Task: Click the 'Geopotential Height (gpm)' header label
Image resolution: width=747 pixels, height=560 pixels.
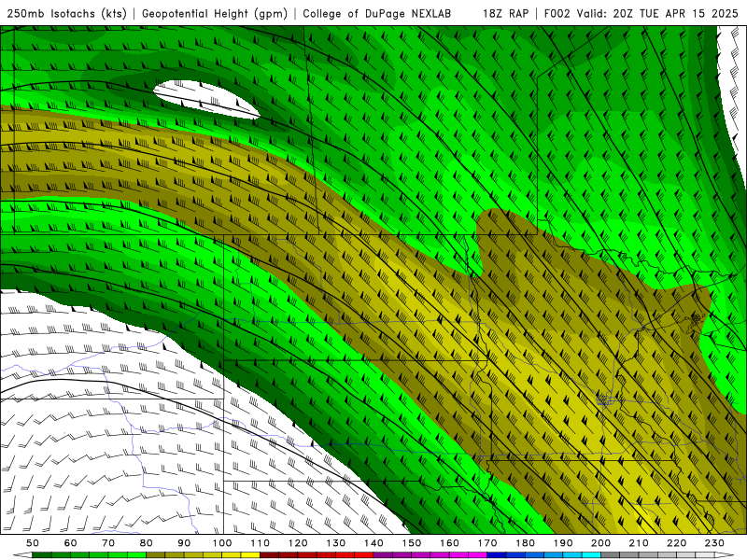Action: click(x=215, y=13)
